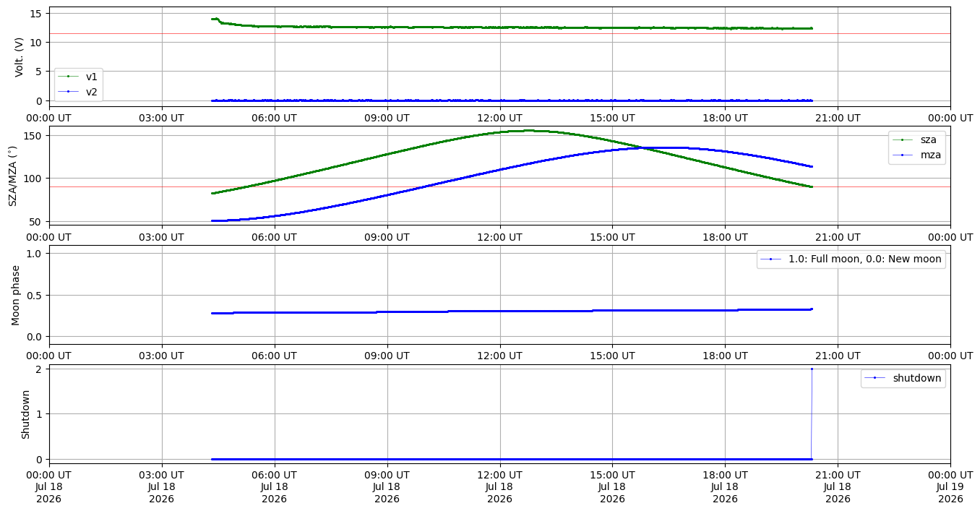Click the blue moon phase data line
This screenshot has height=511, width=980.
click(512, 311)
